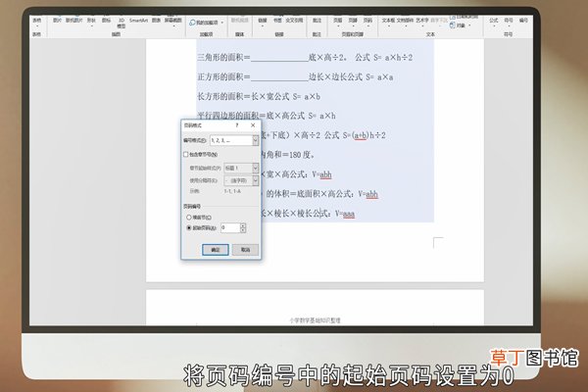
Task: Click the Online Pictures (联机图片) button
Action: (x=73, y=22)
